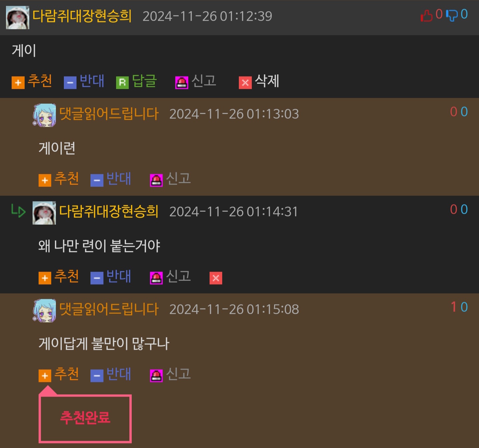Viewport: 479px width, 448px height.
Task: Click thumbs-up icon in top comment header
Action: pyautogui.click(x=427, y=15)
